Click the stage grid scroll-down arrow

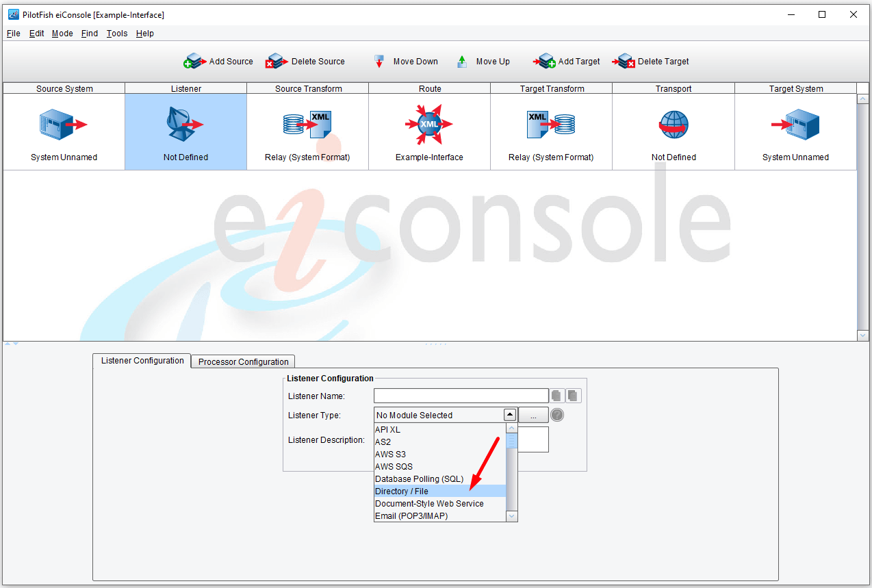[863, 335]
